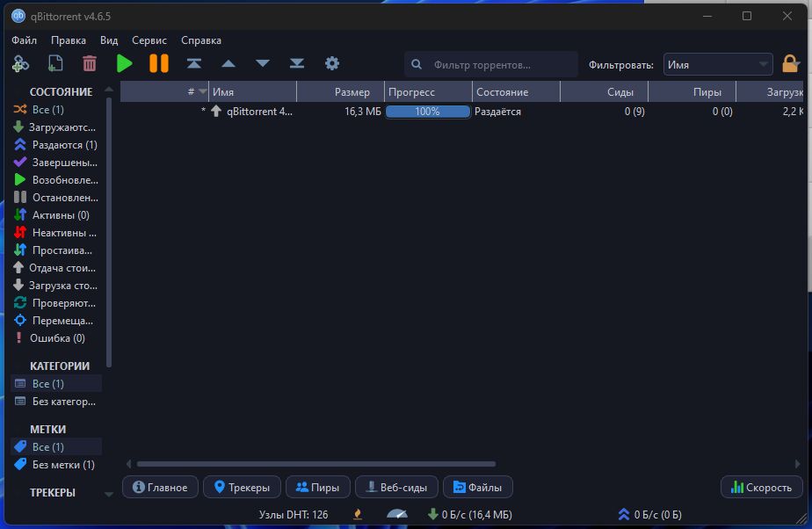
Task: Switch to the Трекеры tab
Action: (242, 487)
